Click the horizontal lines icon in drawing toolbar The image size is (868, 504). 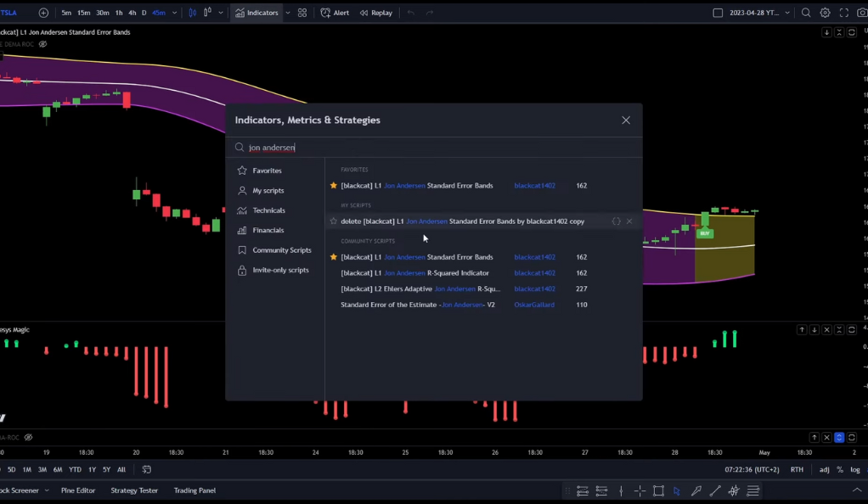point(752,490)
